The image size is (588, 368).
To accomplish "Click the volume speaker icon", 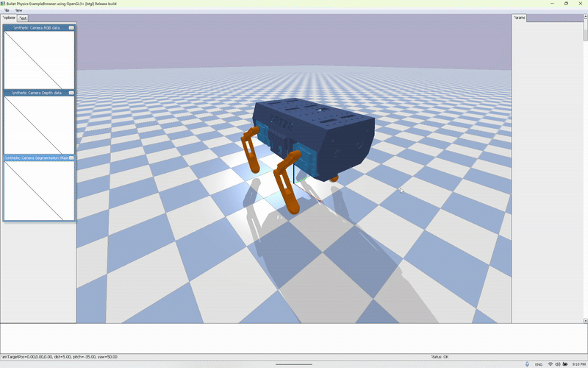I will tap(558, 364).
